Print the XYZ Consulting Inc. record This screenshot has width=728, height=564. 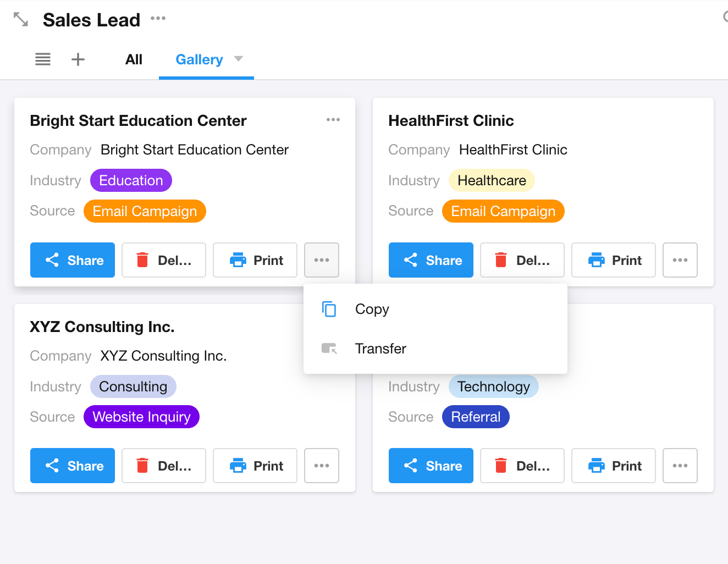click(x=255, y=466)
